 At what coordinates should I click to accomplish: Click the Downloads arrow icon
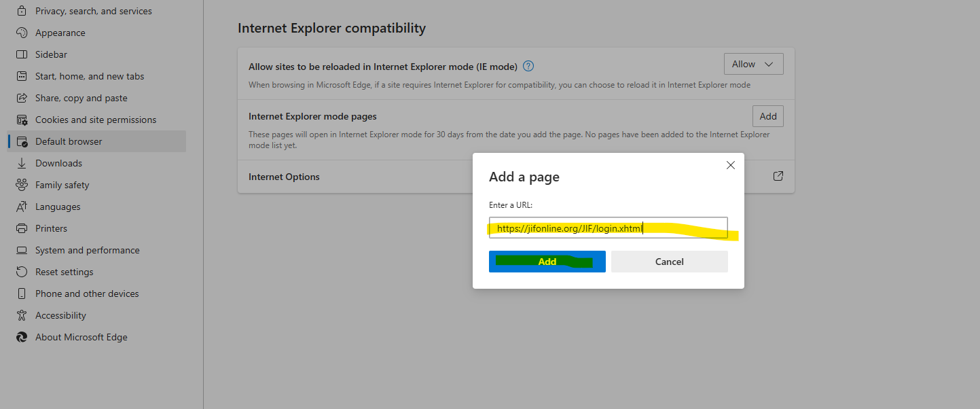22,163
